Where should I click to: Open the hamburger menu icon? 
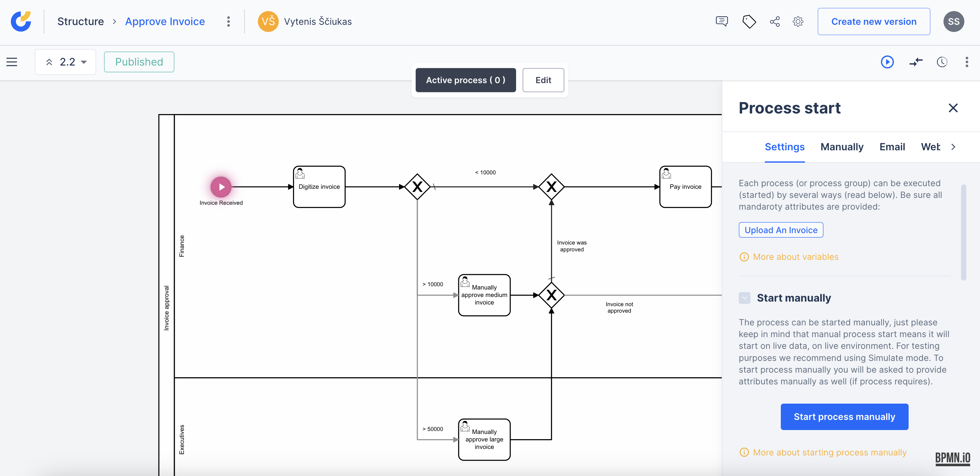tap(11, 62)
